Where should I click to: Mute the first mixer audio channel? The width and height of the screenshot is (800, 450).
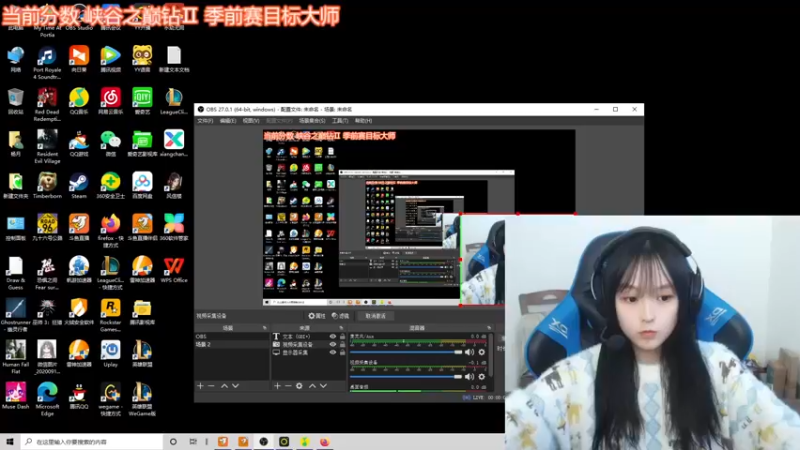(469, 352)
